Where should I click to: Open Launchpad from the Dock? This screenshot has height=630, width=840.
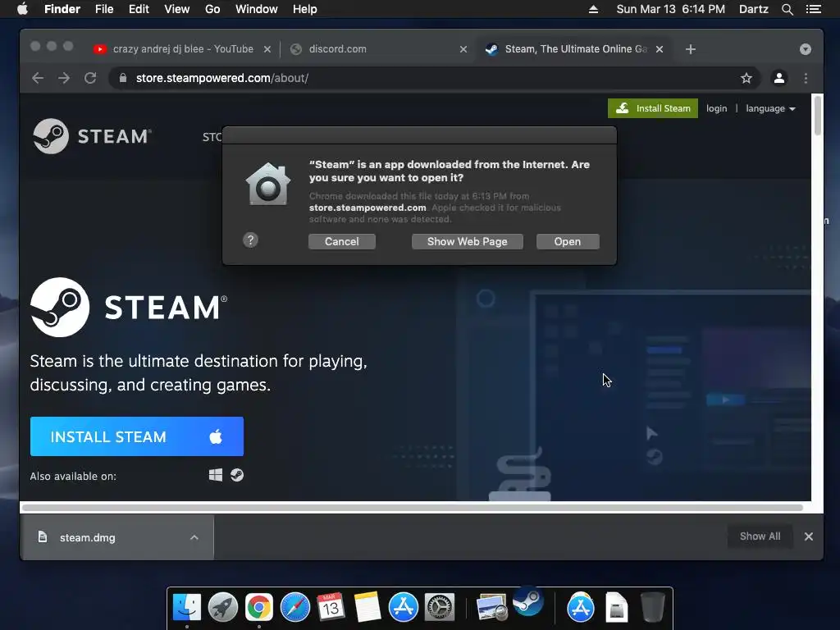(x=223, y=607)
